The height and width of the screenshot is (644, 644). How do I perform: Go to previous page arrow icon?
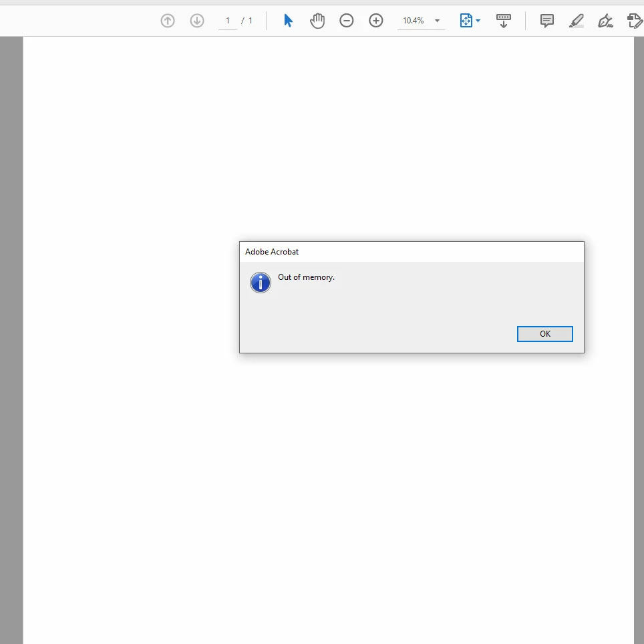pos(168,21)
